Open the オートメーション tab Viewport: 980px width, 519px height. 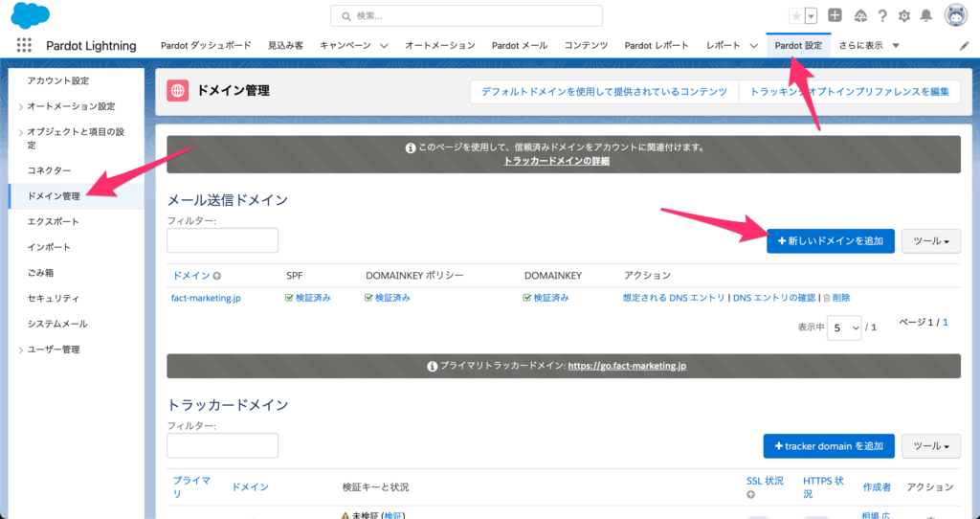coord(440,45)
